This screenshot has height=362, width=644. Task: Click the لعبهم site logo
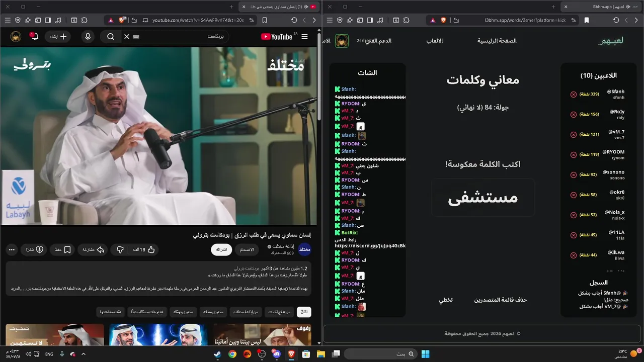[611, 41]
